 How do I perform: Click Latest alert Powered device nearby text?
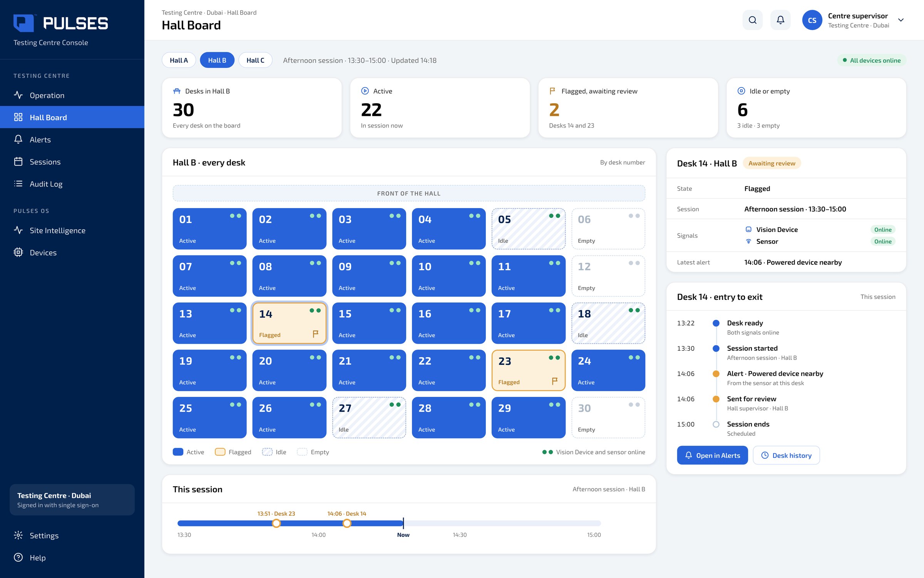click(x=793, y=262)
